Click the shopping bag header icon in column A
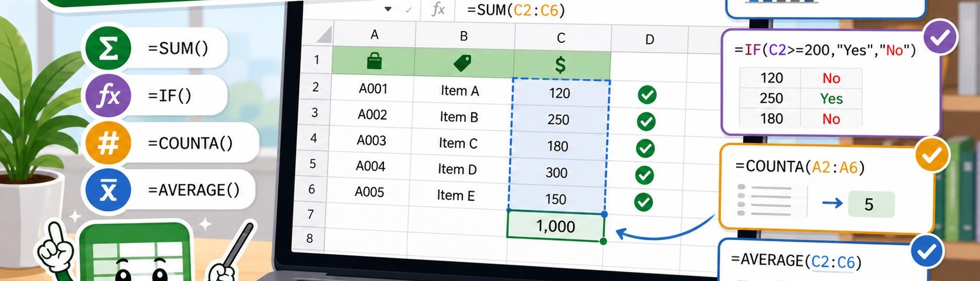Screen dimensions: 980x281 (374, 60)
